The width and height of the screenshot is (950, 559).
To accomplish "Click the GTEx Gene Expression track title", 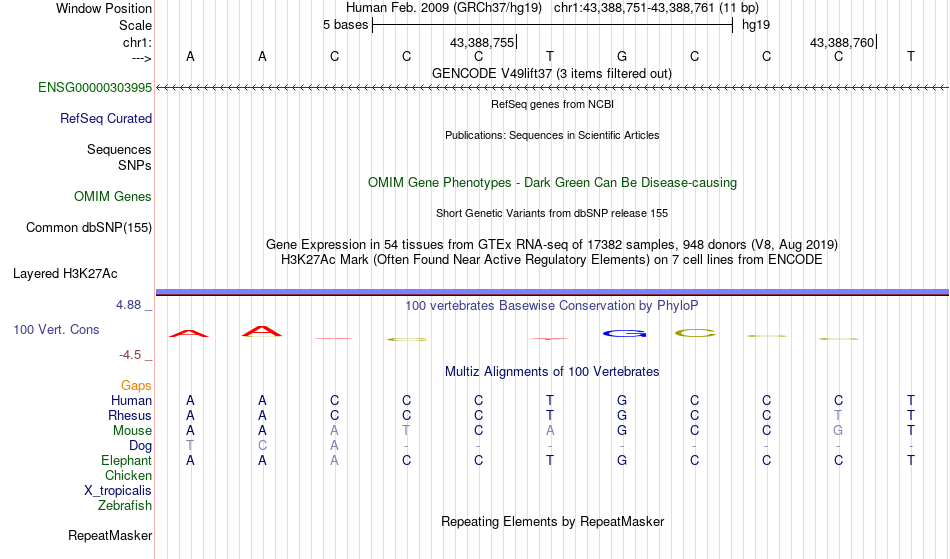I will [x=552, y=245].
